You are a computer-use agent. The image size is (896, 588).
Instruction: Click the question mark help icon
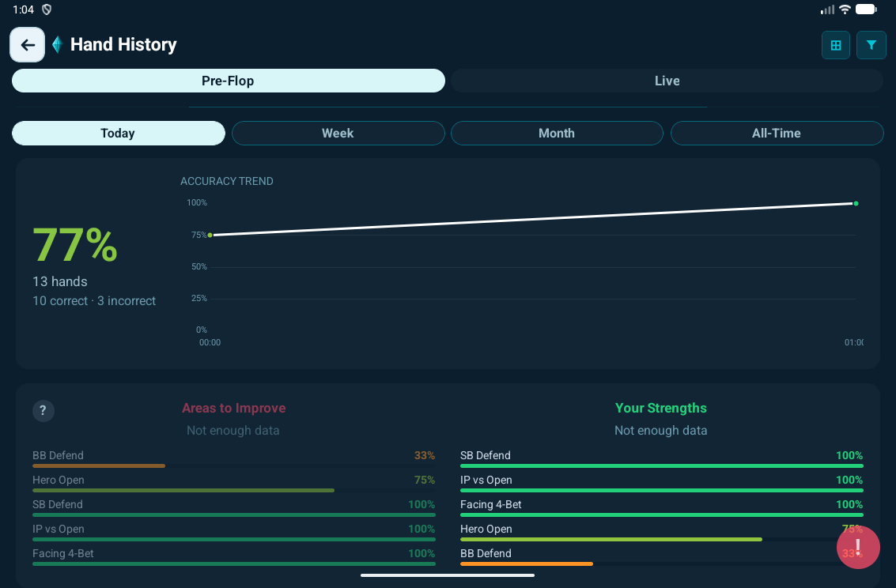point(43,411)
